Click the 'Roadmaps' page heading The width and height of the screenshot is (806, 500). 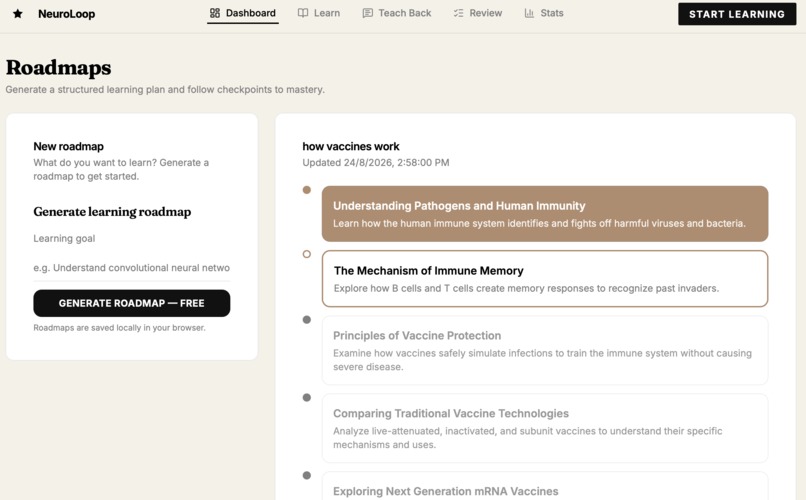pos(59,67)
